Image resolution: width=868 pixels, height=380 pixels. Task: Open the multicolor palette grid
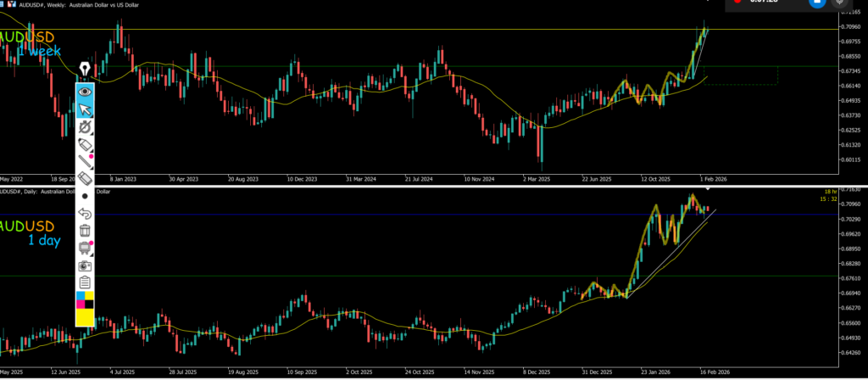pos(85,299)
